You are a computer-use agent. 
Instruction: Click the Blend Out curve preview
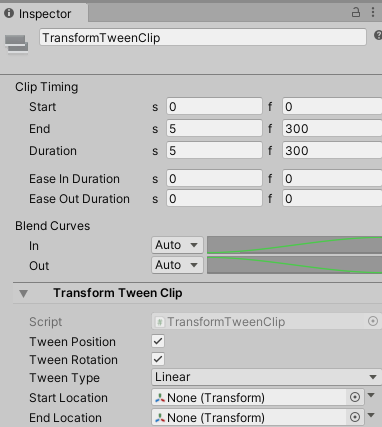(295, 265)
